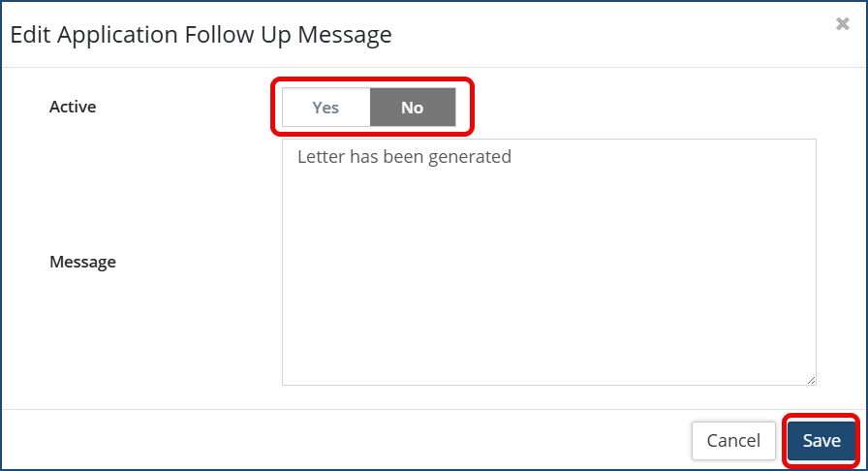
Task: Place cursor on the word 'been'
Action: click(x=406, y=156)
